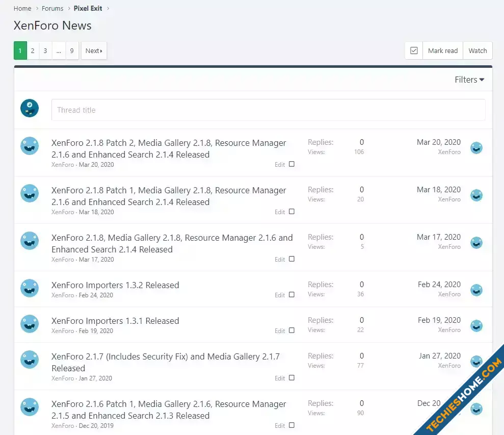Open Home breadcrumb link

22,8
